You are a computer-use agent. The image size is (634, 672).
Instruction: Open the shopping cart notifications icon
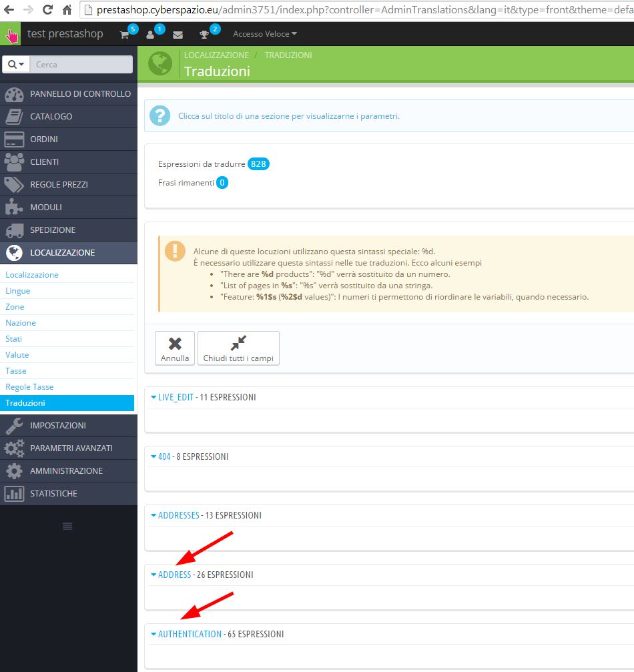pyautogui.click(x=125, y=35)
